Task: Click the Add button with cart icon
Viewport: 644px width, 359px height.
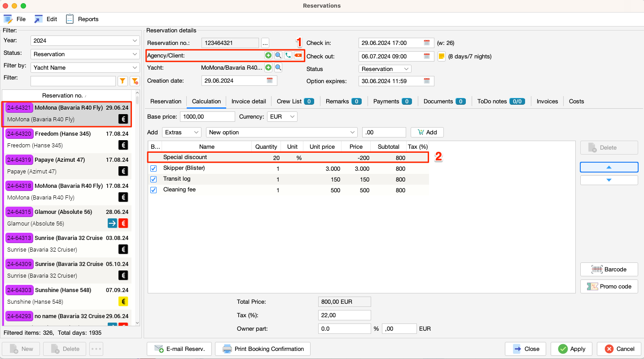Action: (x=427, y=132)
